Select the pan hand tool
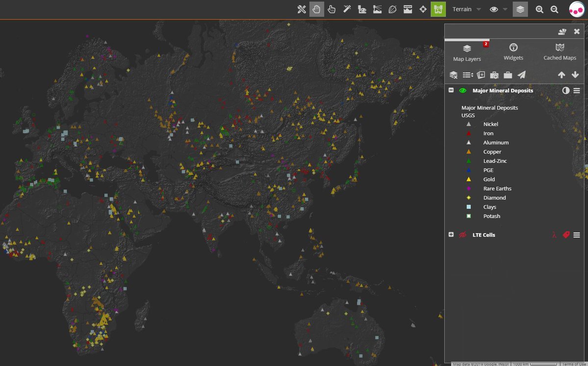The height and width of the screenshot is (366, 588). click(316, 9)
